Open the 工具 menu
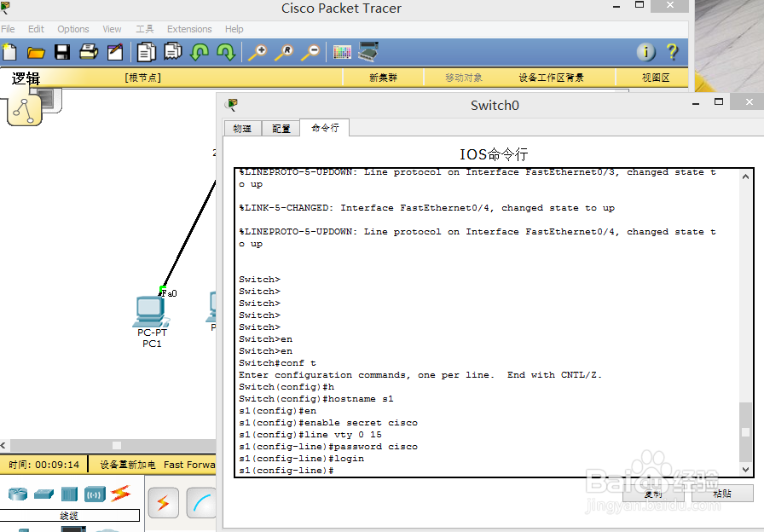 tap(145, 29)
